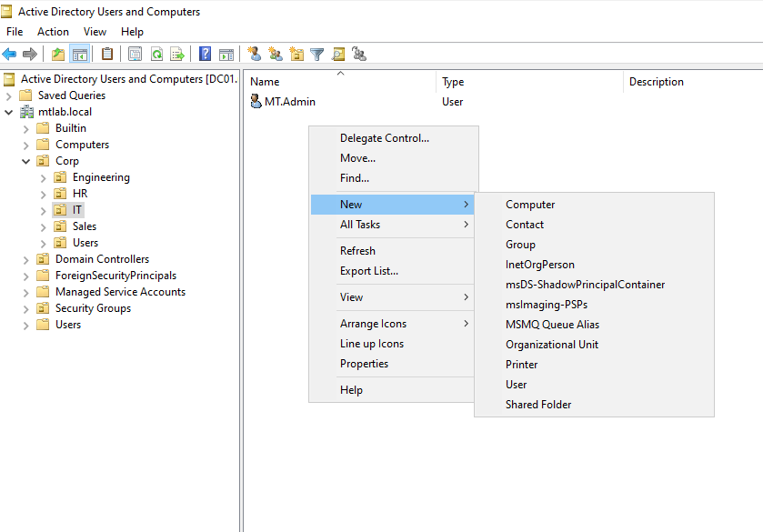763x532 pixels.
Task: Open the View menu in menu bar
Action: click(95, 32)
